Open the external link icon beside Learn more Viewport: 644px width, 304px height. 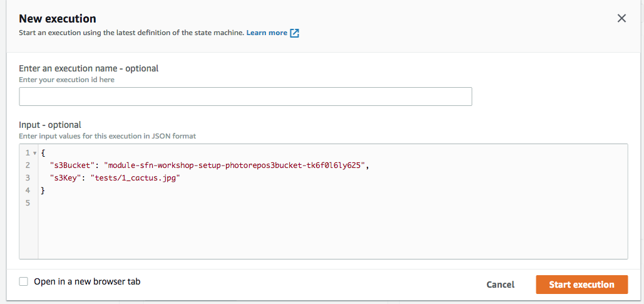point(295,33)
